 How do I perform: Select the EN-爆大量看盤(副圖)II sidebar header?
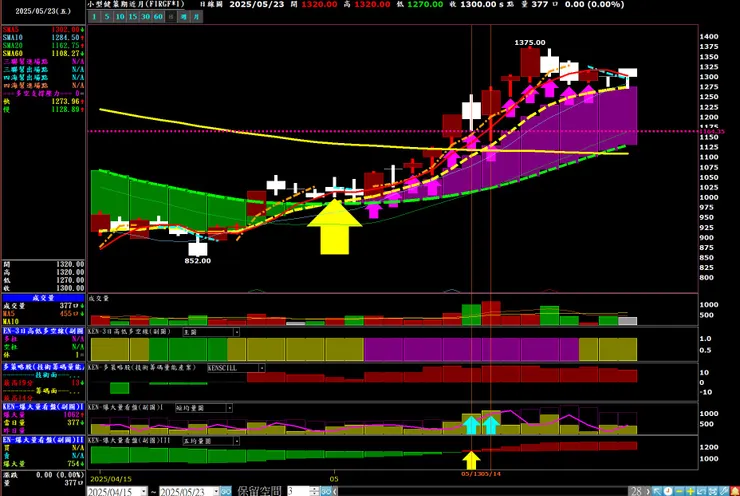[43, 439]
